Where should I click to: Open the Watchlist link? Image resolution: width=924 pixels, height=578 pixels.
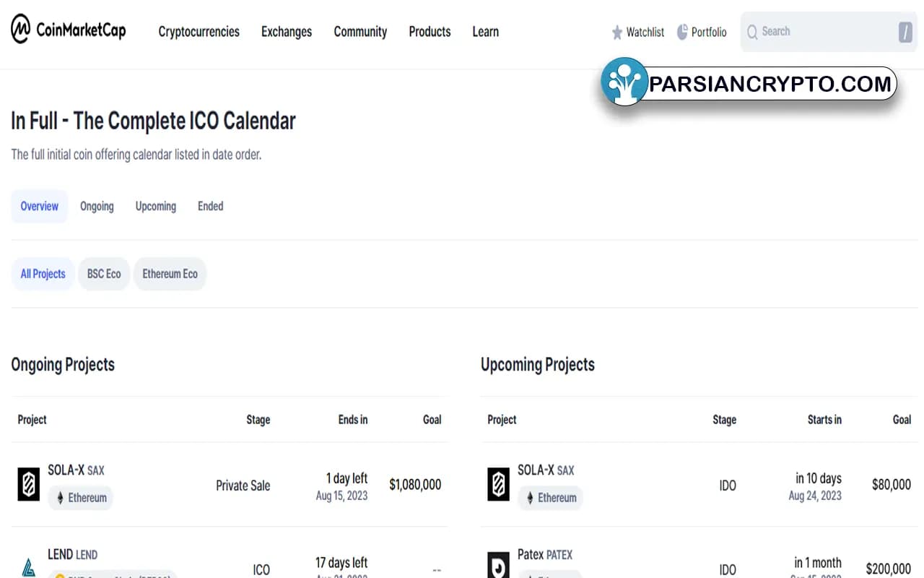[x=638, y=32]
